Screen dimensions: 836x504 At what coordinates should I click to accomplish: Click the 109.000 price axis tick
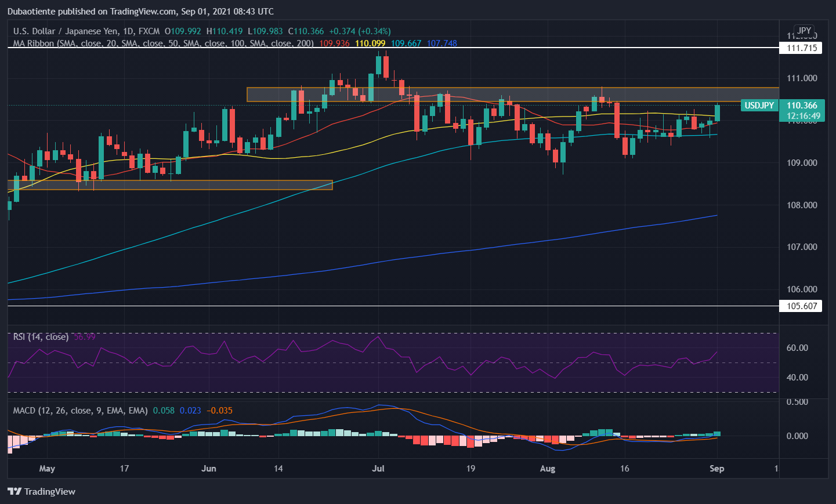pyautogui.click(x=802, y=163)
